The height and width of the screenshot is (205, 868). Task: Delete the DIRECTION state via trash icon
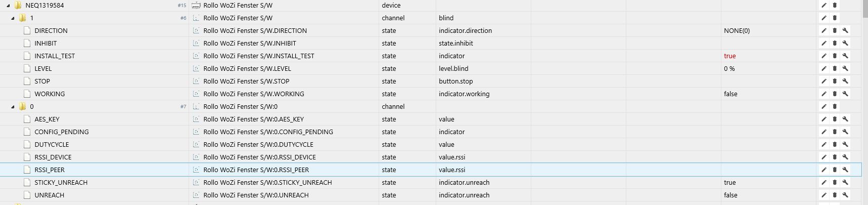point(835,30)
